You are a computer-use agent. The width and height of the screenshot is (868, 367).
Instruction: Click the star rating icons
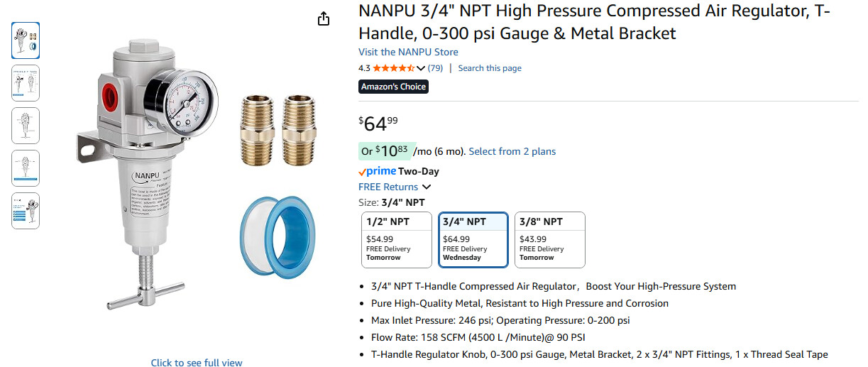point(394,68)
